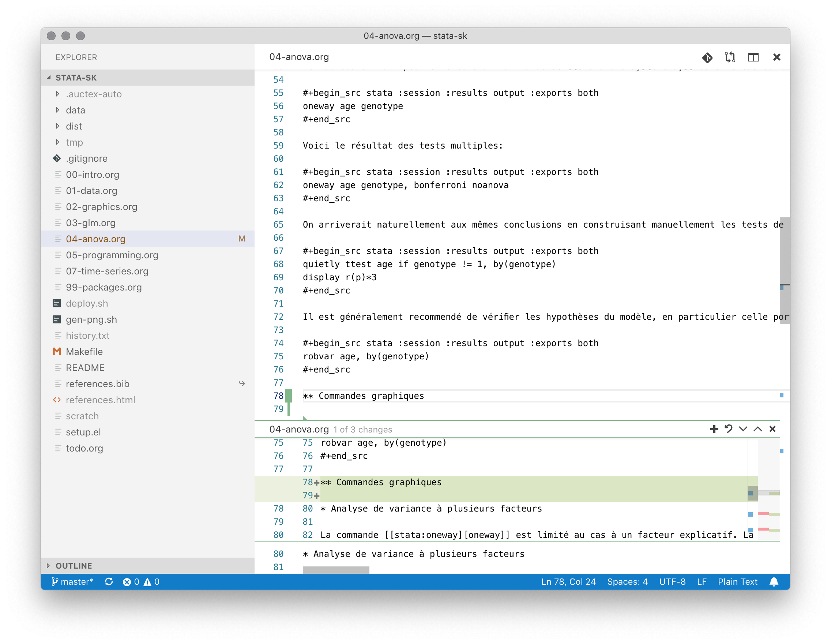Expand the .auctex-auto folder
This screenshot has width=831, height=644.
pos(93,94)
